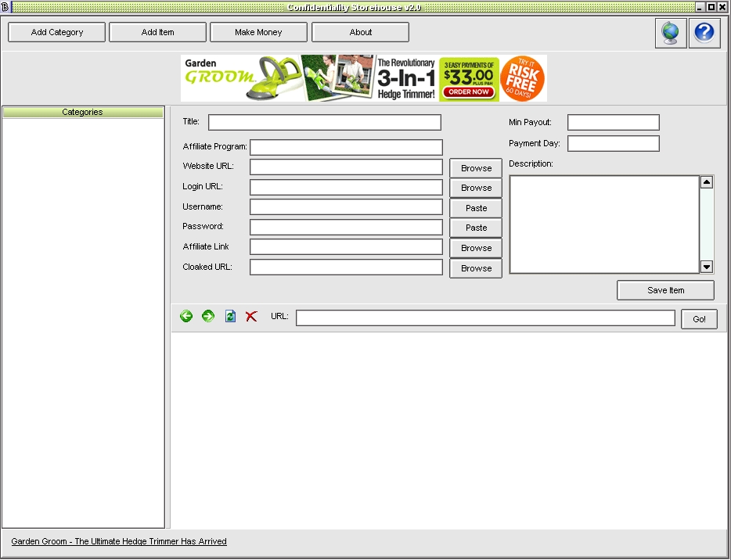Minimize the Confidentiality Storehouse window
The width and height of the screenshot is (731, 560).
click(x=699, y=7)
